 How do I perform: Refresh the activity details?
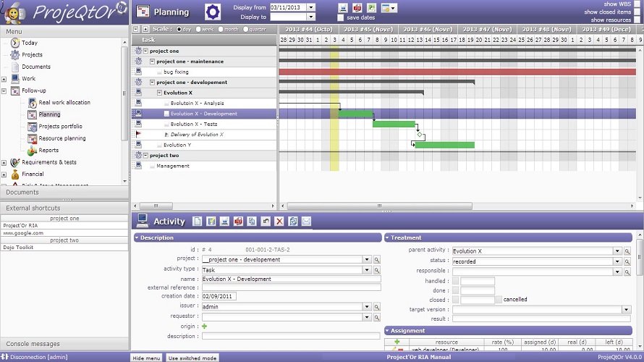[x=293, y=222]
